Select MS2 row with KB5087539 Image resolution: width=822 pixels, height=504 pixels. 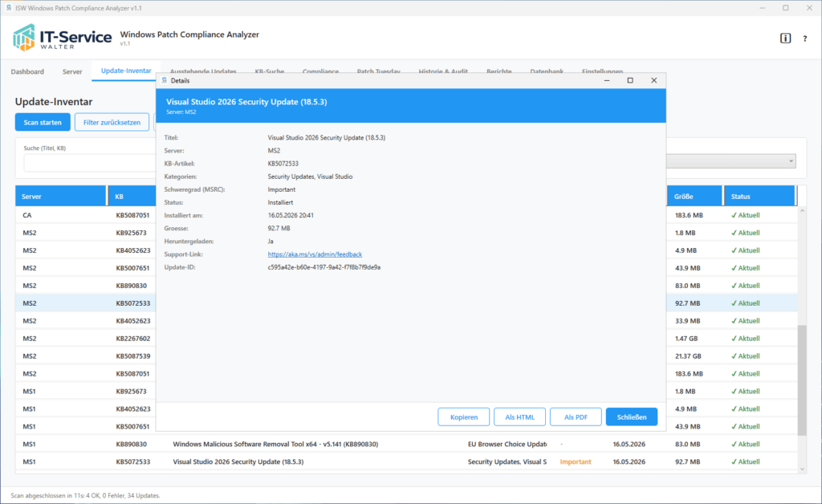86,356
